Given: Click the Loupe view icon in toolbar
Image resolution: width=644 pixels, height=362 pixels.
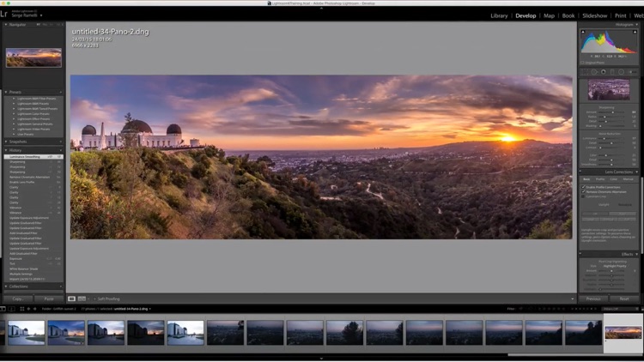Looking at the screenshot, I should pyautogui.click(x=72, y=299).
